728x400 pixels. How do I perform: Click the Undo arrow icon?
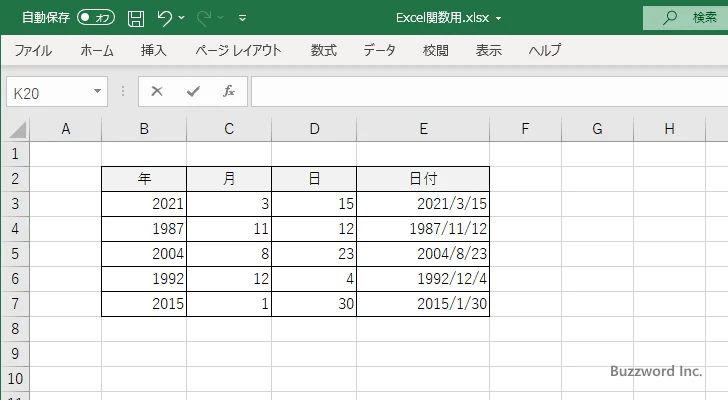164,18
